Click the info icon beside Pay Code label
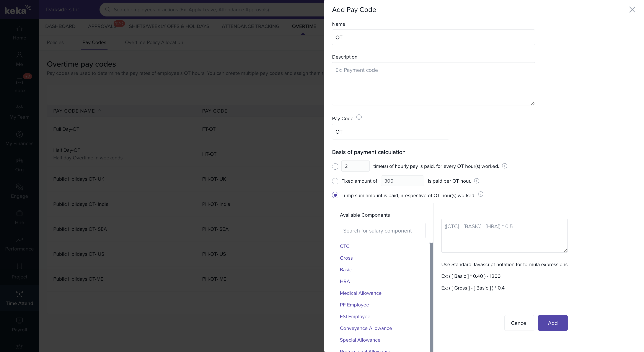Image resolution: width=644 pixels, height=352 pixels. coord(359,117)
